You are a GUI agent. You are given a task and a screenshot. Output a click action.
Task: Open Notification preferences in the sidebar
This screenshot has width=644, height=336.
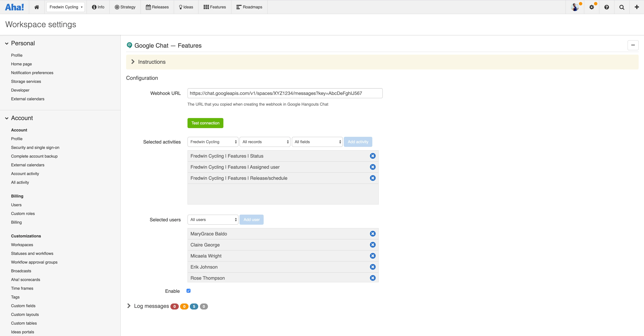pyautogui.click(x=32, y=72)
